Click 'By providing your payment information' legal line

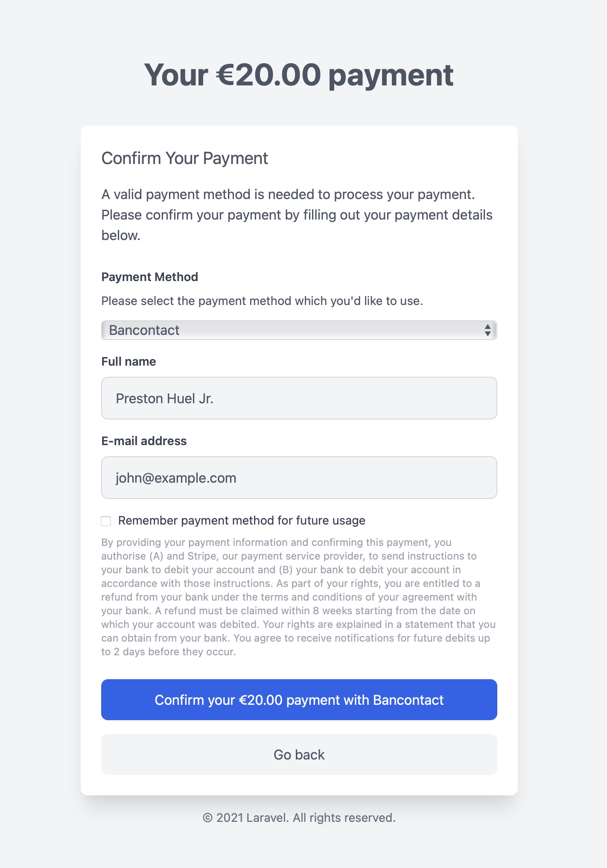pos(276,542)
